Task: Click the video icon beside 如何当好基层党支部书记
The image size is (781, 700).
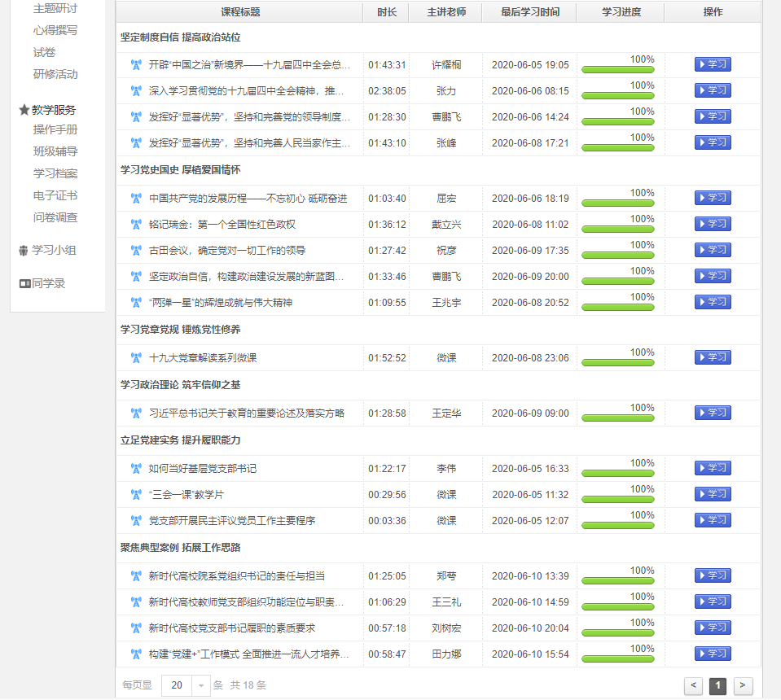Action: coord(136,469)
